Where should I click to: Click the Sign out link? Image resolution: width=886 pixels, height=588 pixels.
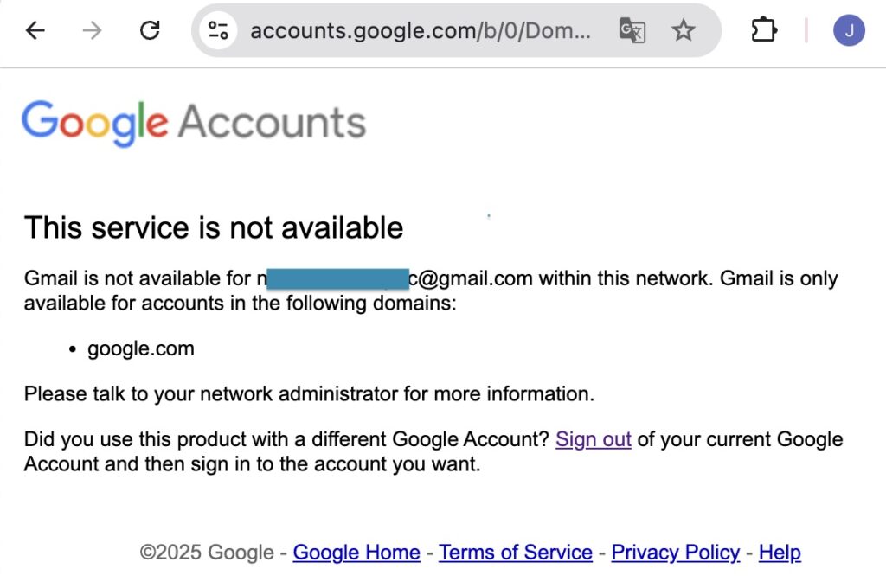[x=593, y=439]
